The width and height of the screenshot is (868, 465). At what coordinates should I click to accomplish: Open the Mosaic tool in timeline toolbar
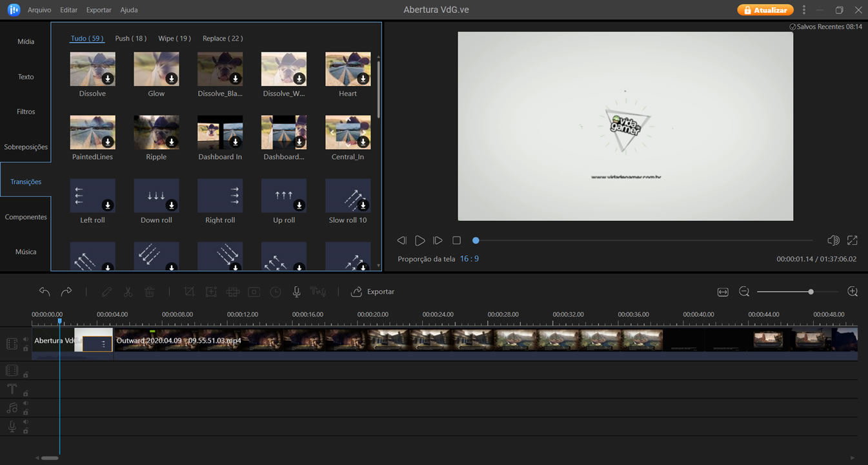(x=233, y=292)
